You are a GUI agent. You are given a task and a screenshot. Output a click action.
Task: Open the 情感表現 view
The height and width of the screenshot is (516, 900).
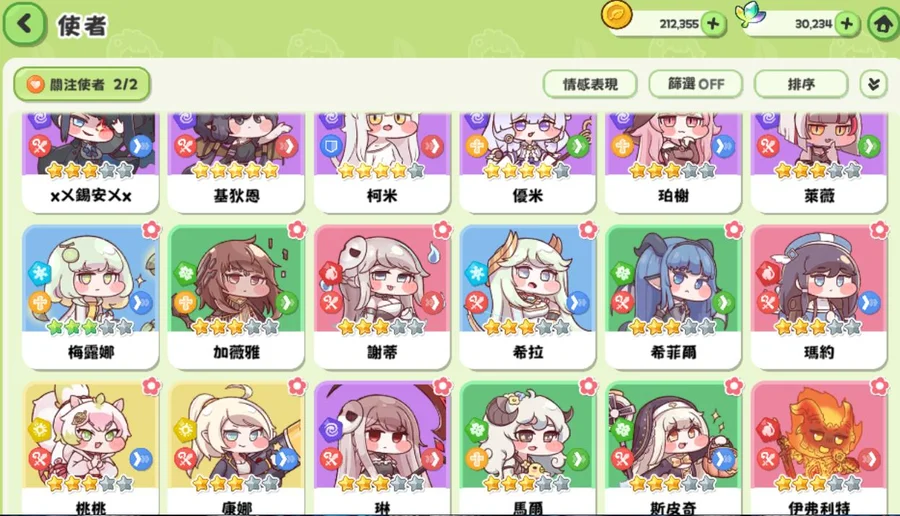tap(590, 84)
